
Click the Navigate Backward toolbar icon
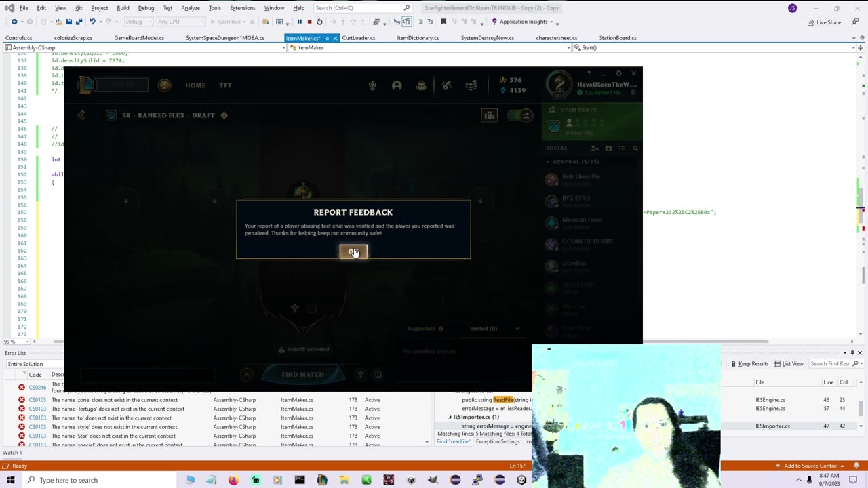point(14,22)
